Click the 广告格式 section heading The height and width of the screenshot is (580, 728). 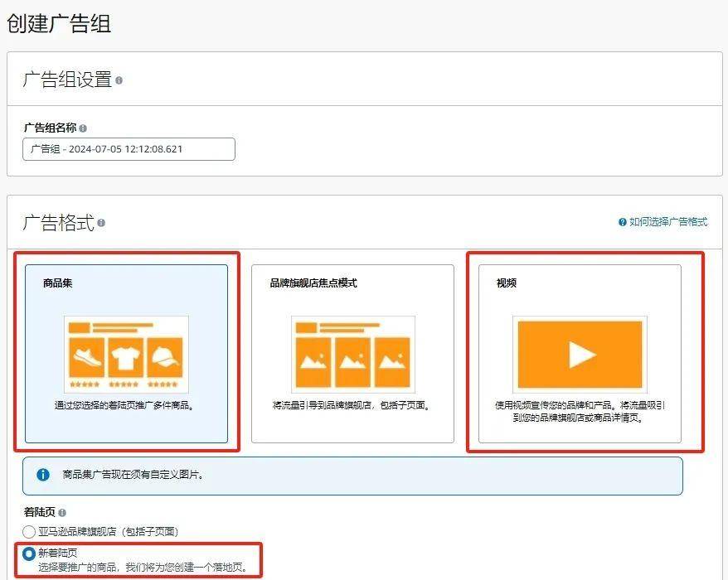pos(59,223)
